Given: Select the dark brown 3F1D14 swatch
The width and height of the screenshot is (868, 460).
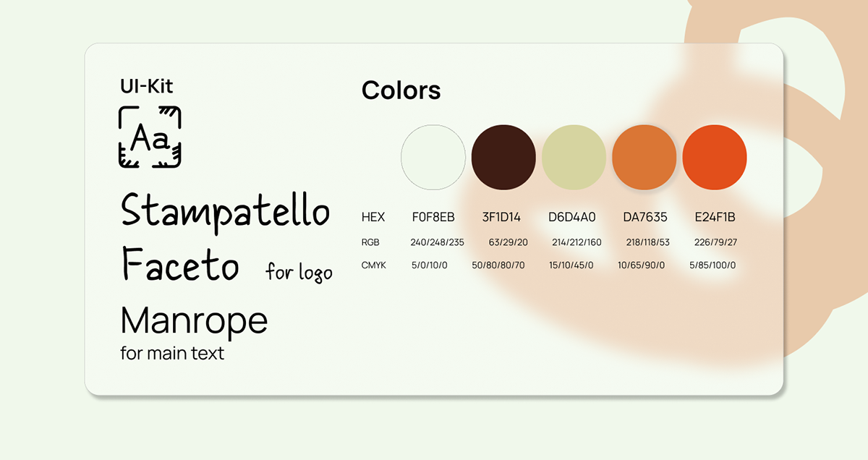Looking at the screenshot, I should coord(503,157).
